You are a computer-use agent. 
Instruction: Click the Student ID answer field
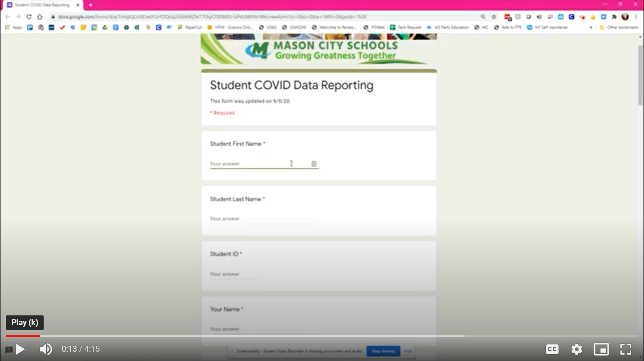click(233, 274)
